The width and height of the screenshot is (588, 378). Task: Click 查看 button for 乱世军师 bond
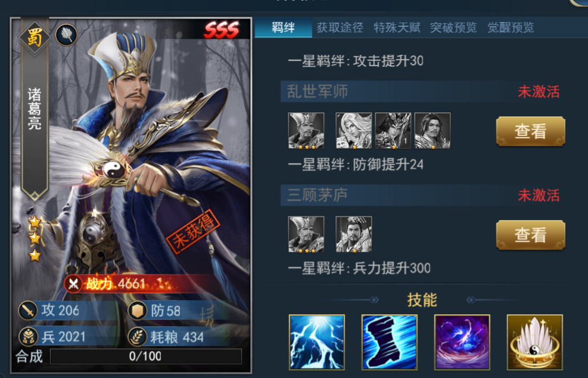[x=530, y=131]
